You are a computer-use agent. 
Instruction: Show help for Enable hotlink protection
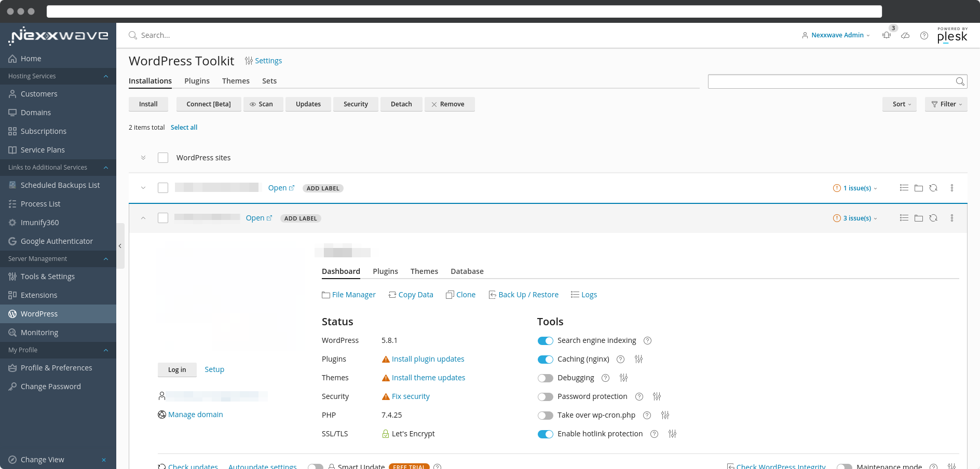654,434
